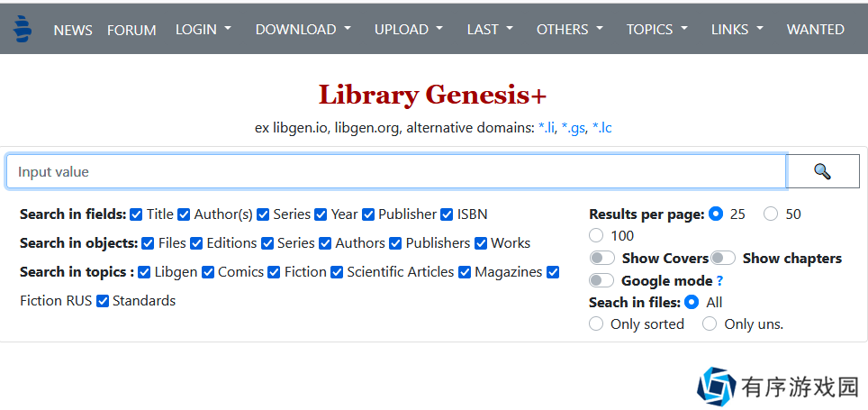This screenshot has width=868, height=410.
Task: Uncheck the Files objects checkbox
Action: point(148,243)
